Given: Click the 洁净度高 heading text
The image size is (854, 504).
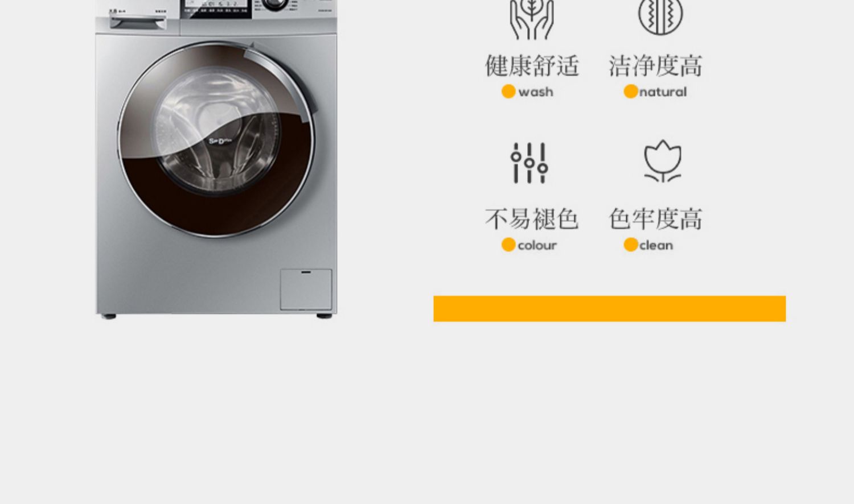Looking at the screenshot, I should (x=655, y=66).
